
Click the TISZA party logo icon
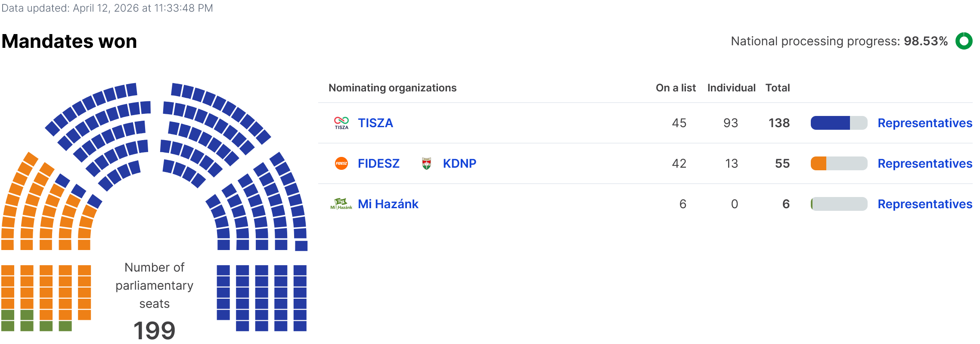pyautogui.click(x=341, y=123)
